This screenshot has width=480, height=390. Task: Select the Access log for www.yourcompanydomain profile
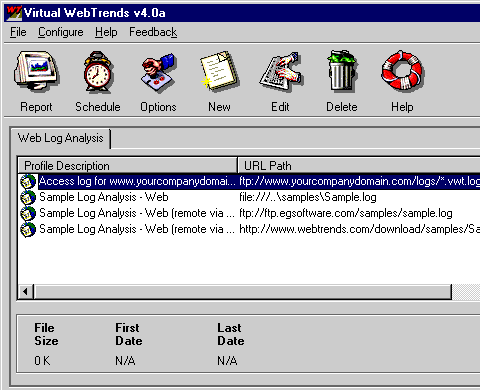[137, 181]
